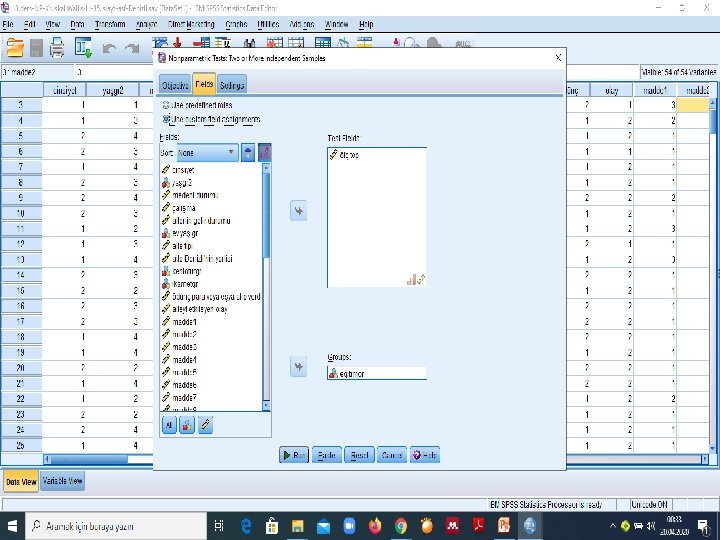This screenshot has width=720, height=540.
Task: Open the Sort dropdown set to None
Action: 208,153
